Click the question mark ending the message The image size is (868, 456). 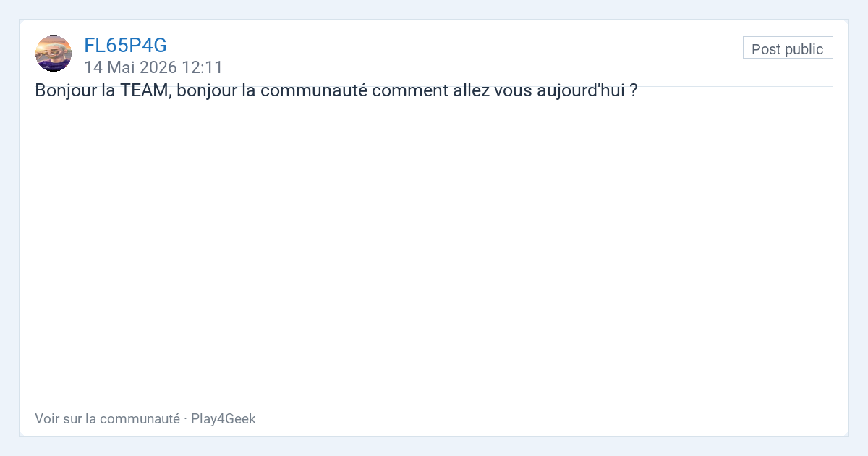tap(634, 92)
